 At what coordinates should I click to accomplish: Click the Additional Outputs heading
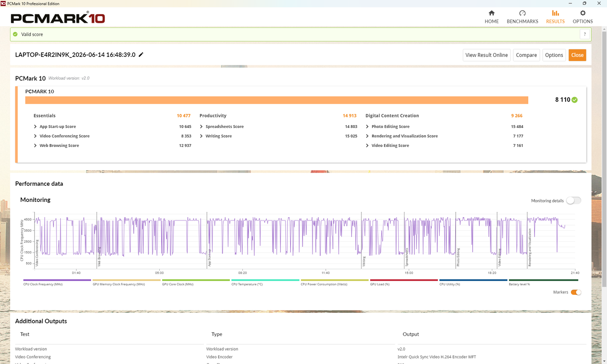[x=41, y=321]
